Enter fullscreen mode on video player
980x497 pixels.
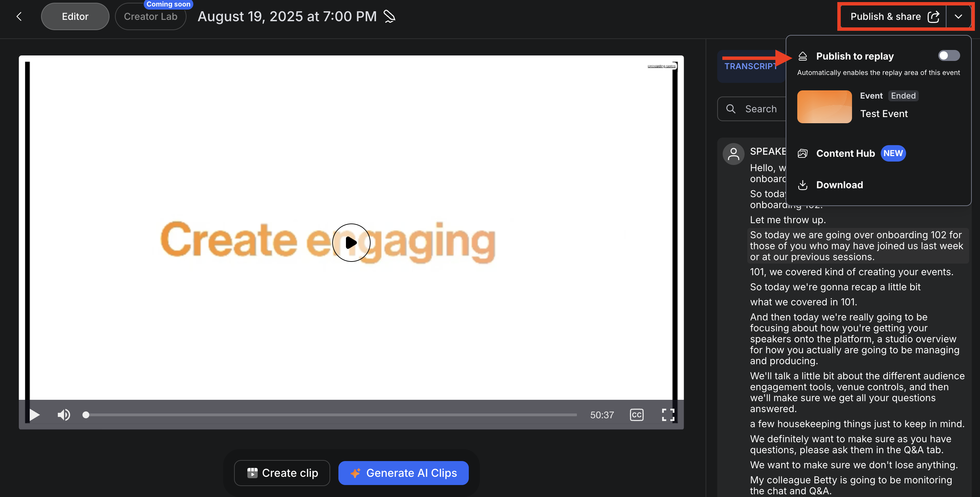(668, 415)
